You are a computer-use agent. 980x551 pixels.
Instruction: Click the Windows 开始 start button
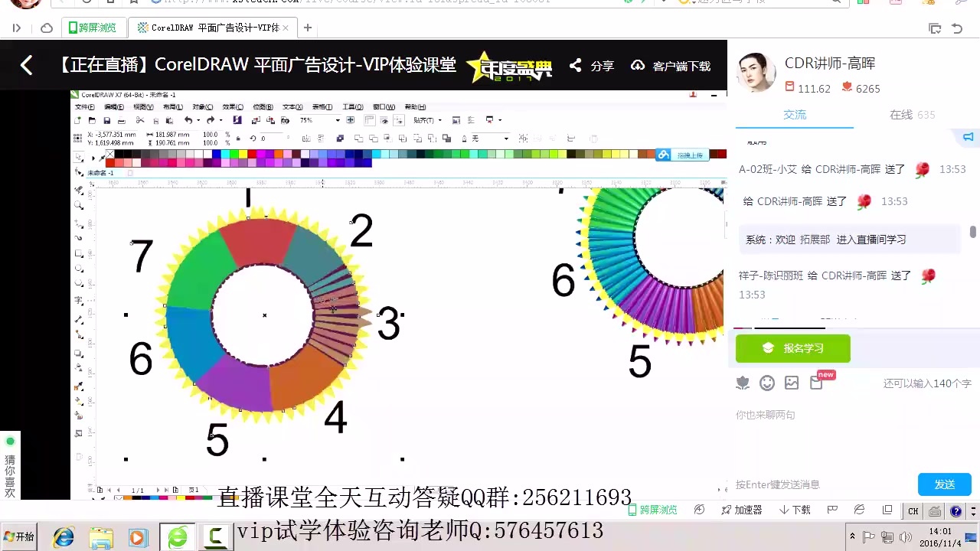click(x=20, y=536)
